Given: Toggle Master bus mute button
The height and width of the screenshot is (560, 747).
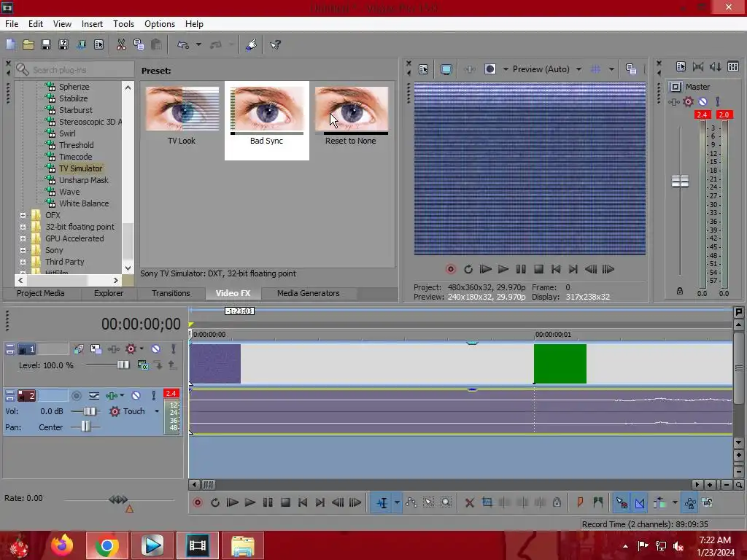Looking at the screenshot, I should (x=703, y=101).
